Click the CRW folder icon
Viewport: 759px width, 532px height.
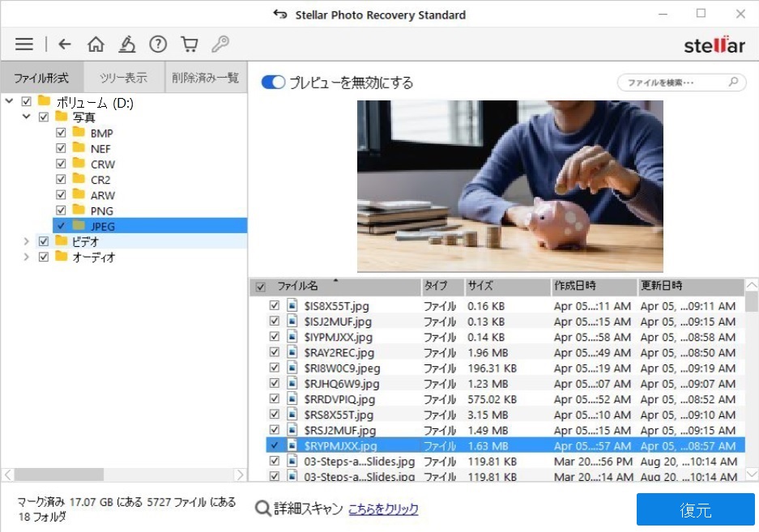pos(79,163)
